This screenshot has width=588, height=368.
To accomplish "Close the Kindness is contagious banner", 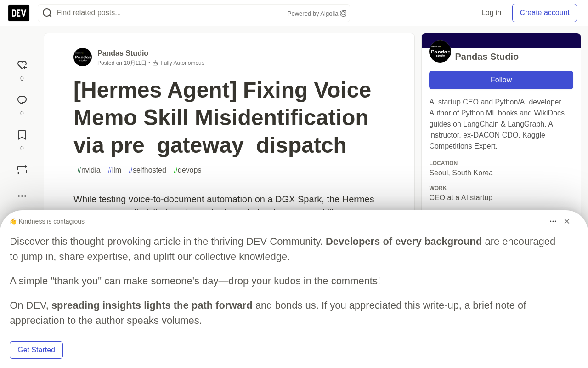I will coord(567,221).
